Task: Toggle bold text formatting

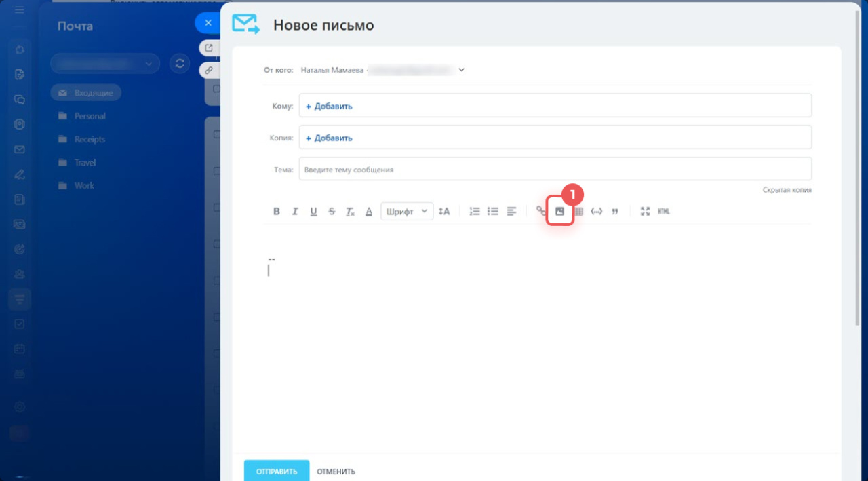Action: (277, 212)
